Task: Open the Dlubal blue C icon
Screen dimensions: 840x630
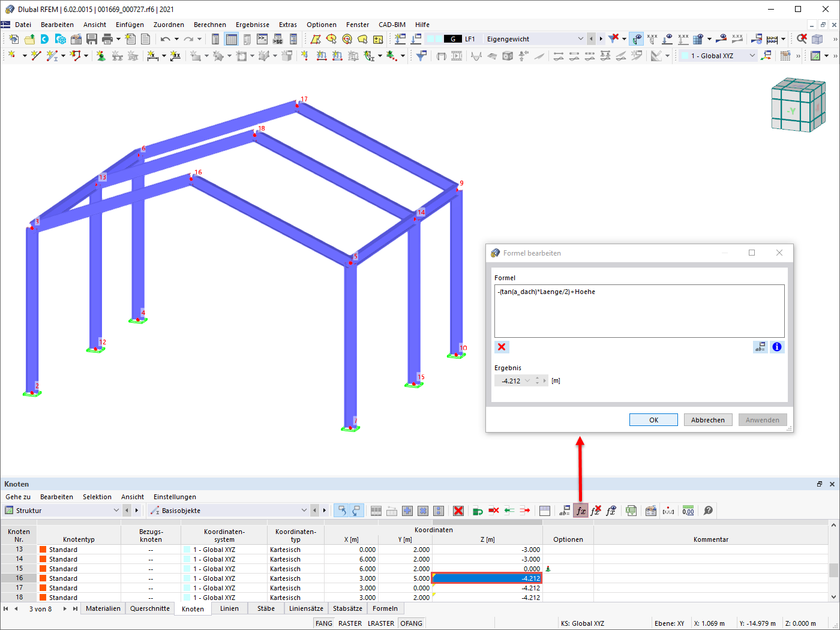Action: pos(45,39)
